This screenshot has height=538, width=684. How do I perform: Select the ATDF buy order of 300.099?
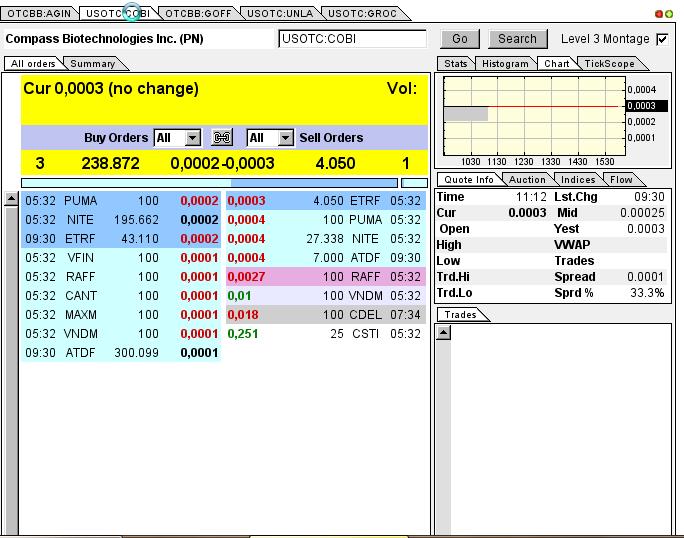121,353
